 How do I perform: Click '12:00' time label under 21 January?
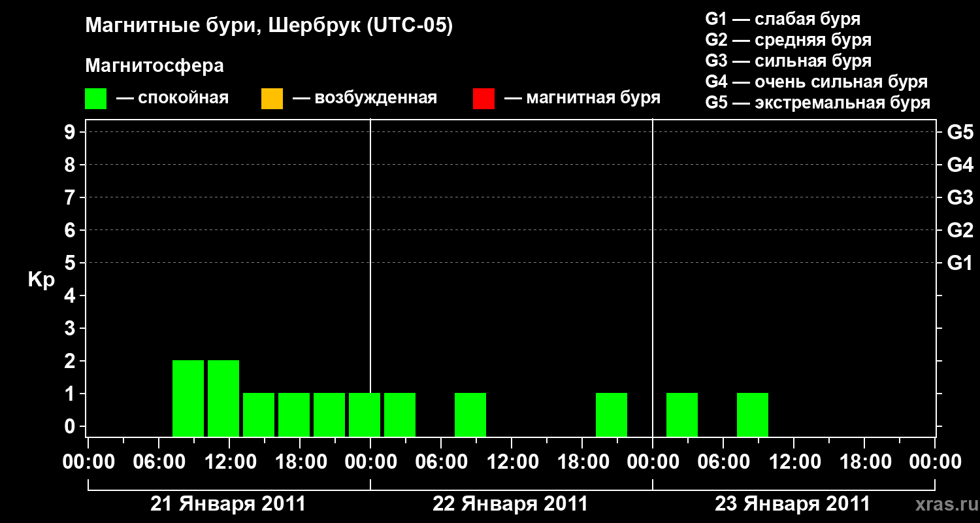point(229,462)
